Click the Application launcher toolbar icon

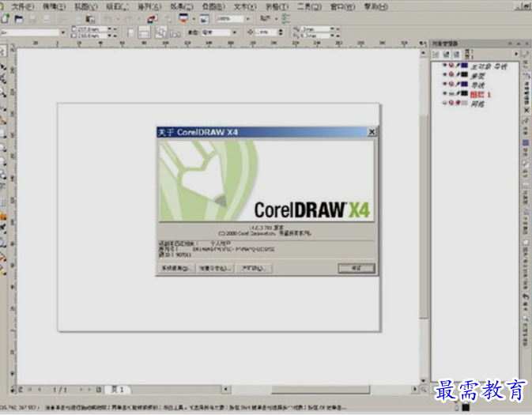183,19
